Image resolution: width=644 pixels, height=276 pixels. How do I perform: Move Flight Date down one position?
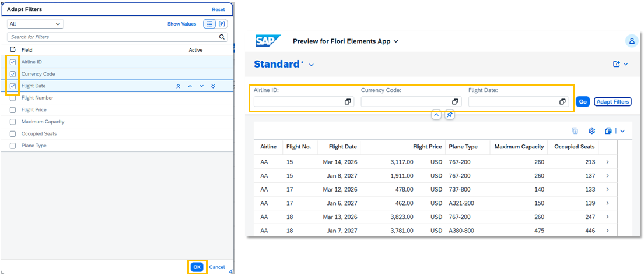201,86
